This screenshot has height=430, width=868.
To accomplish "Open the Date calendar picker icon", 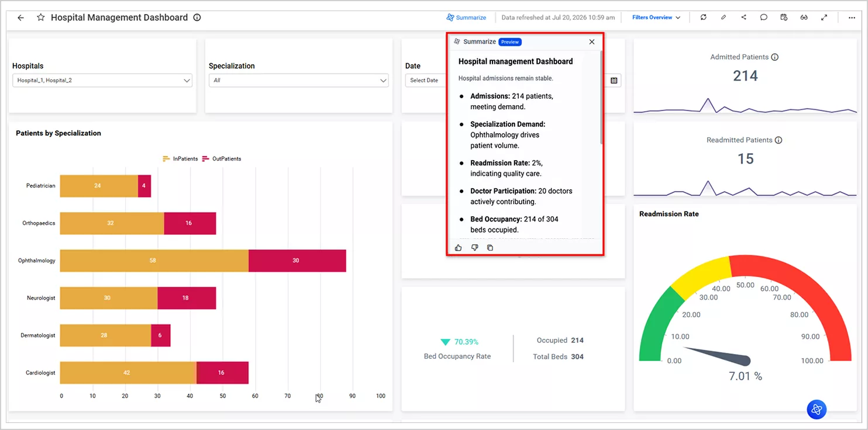I will [614, 81].
